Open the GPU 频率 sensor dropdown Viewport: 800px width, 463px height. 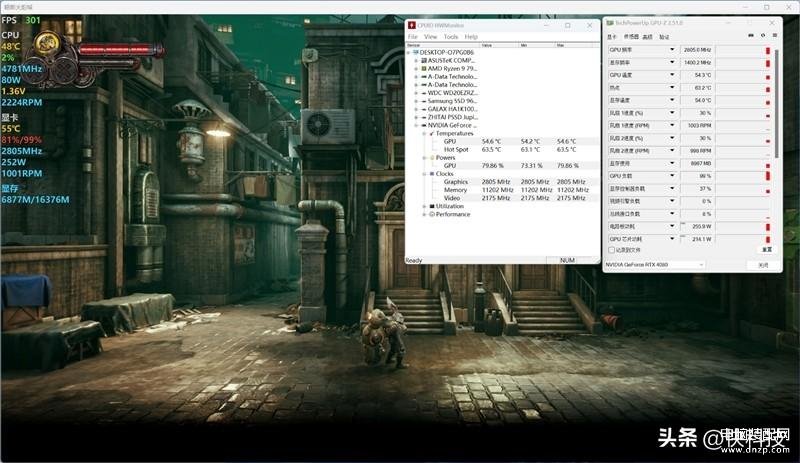coord(672,50)
